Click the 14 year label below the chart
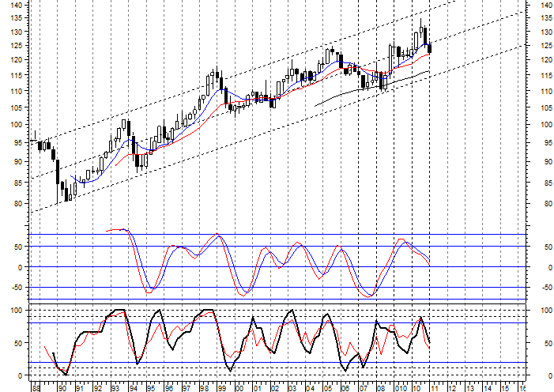The width and height of the screenshot is (554, 392). pyautogui.click(x=488, y=389)
